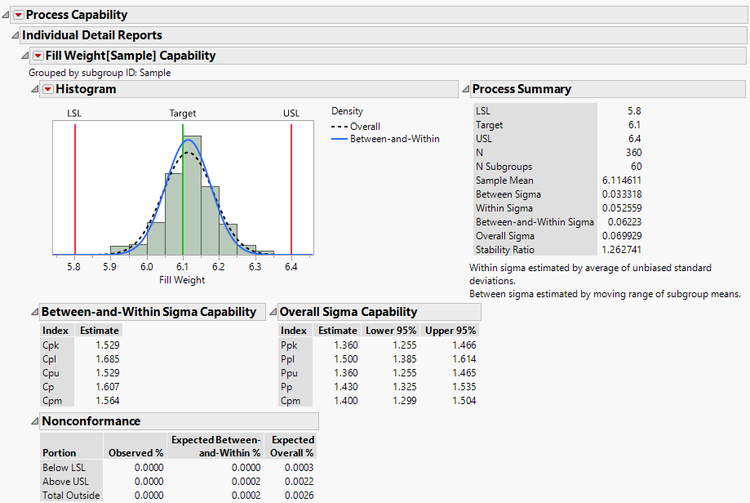
Task: Collapse the Between-and-Within Sigma Capability table
Action: (x=35, y=312)
